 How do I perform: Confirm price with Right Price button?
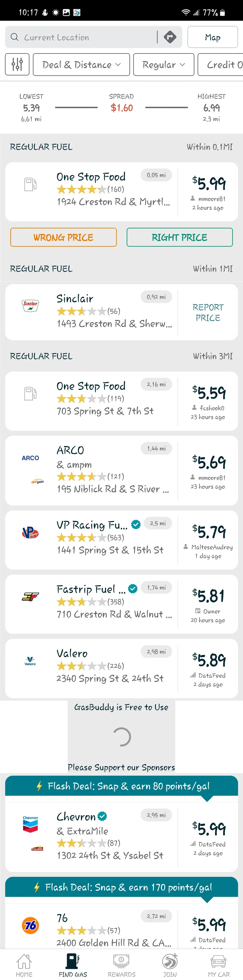pyautogui.click(x=180, y=237)
